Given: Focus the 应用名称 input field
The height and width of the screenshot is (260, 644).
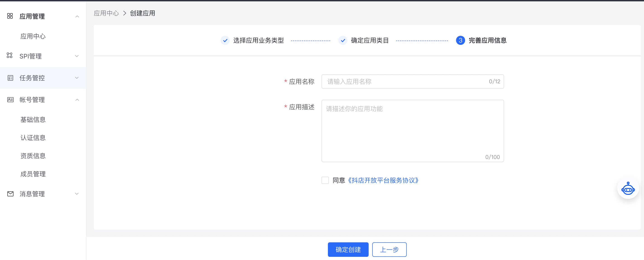Looking at the screenshot, I should [x=413, y=82].
